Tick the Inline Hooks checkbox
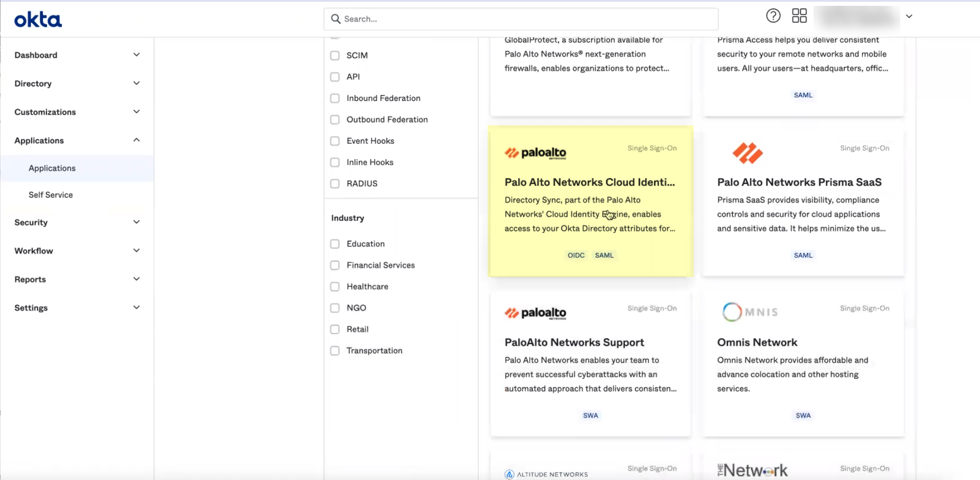This screenshot has width=980, height=480. tap(334, 162)
